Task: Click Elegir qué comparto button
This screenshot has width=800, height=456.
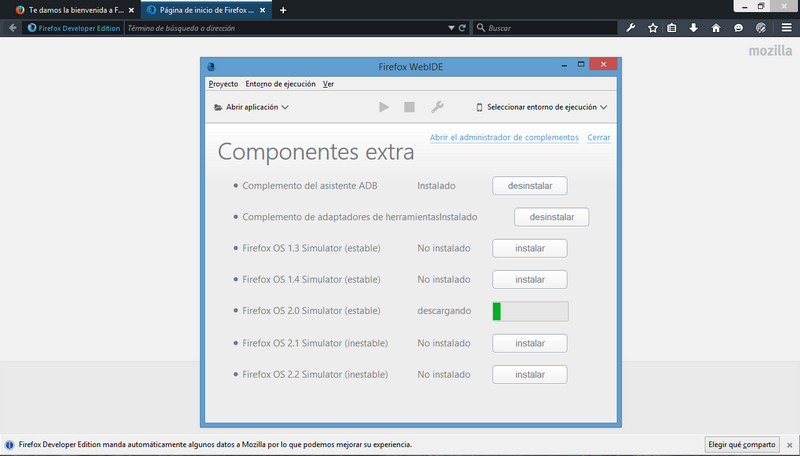Action: tap(742, 445)
